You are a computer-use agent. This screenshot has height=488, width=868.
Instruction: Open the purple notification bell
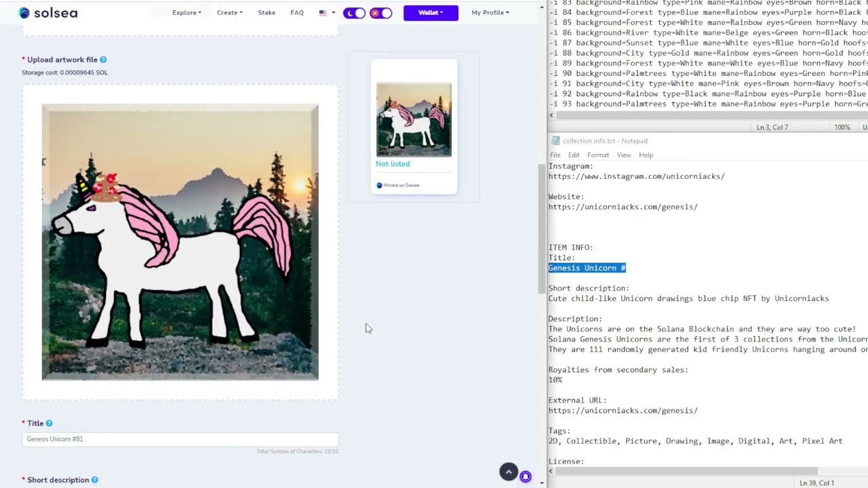pos(526,476)
